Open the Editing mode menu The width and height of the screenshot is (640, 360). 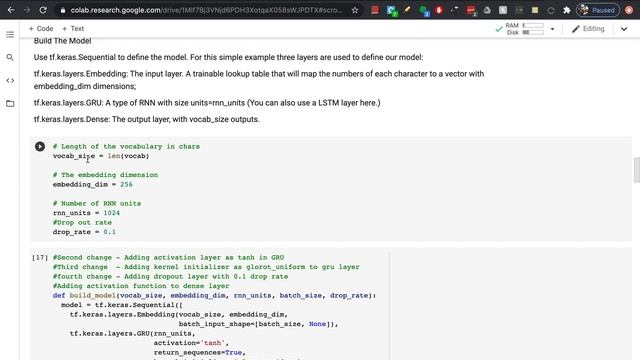[x=588, y=29]
